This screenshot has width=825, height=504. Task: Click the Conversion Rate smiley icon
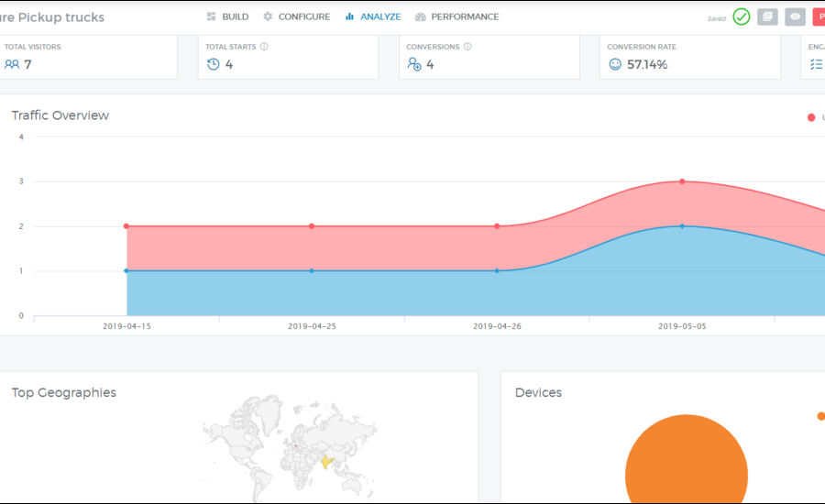point(615,64)
